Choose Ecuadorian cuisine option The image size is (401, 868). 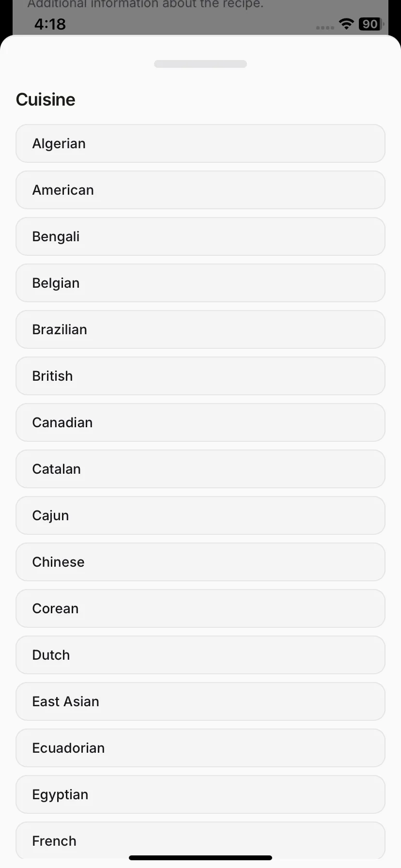(x=200, y=748)
